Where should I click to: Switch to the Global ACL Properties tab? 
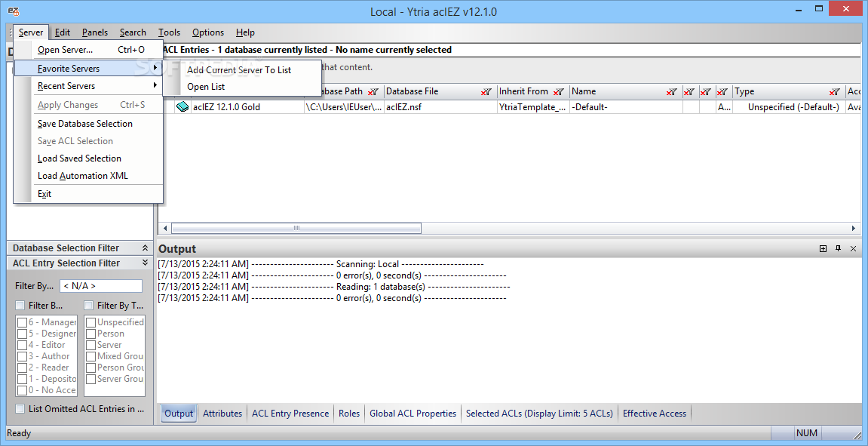click(x=413, y=414)
